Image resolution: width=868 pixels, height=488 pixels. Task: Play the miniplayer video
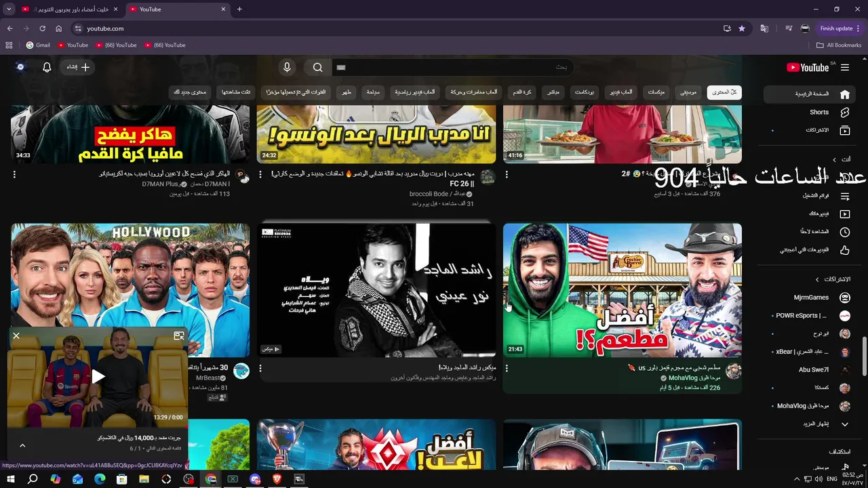(x=98, y=377)
